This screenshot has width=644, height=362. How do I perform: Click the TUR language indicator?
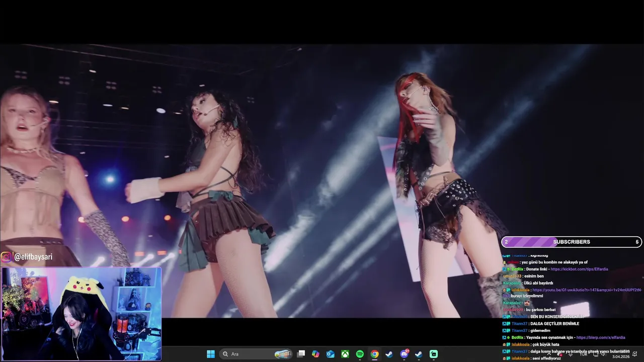pyautogui.click(x=584, y=354)
